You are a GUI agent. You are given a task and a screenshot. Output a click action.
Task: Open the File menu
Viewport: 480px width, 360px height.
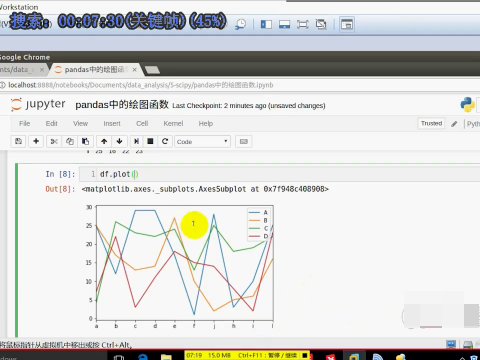pos(24,124)
